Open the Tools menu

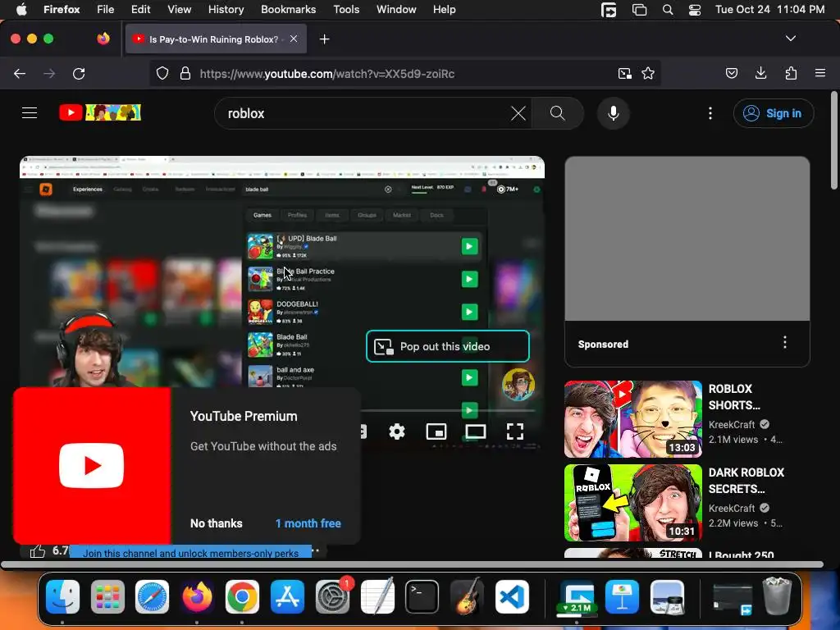[x=346, y=9]
